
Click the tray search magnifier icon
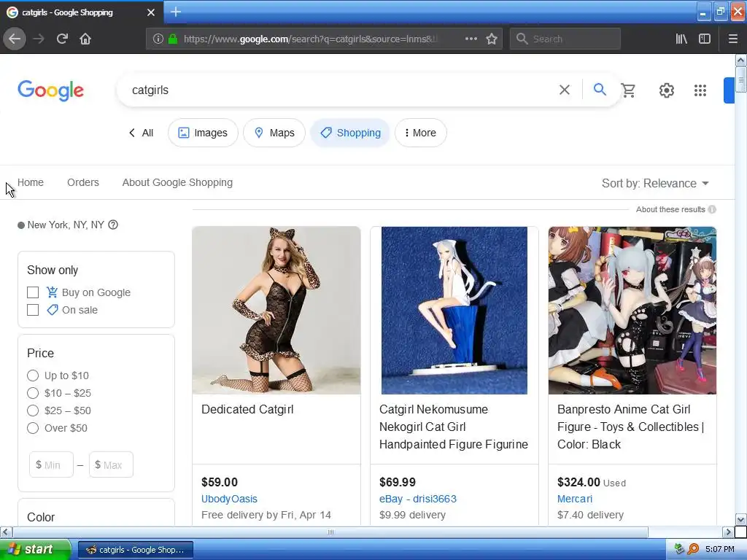[x=693, y=549]
